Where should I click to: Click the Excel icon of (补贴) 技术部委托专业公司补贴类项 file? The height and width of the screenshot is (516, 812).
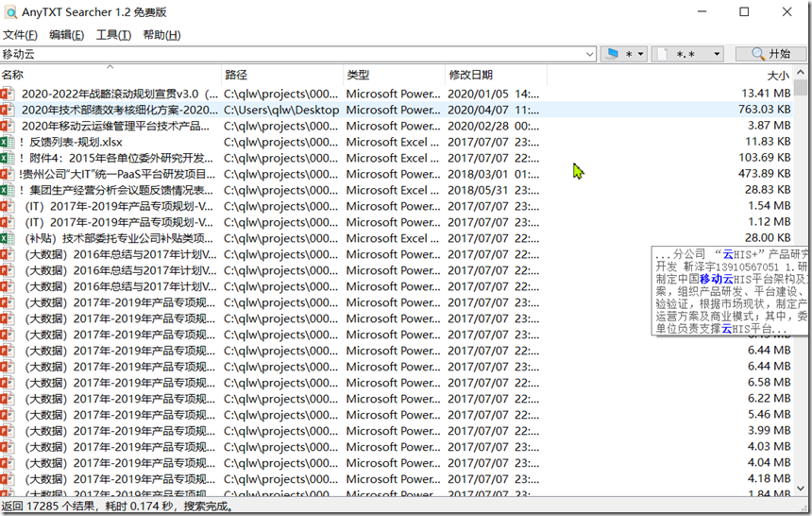click(8, 238)
